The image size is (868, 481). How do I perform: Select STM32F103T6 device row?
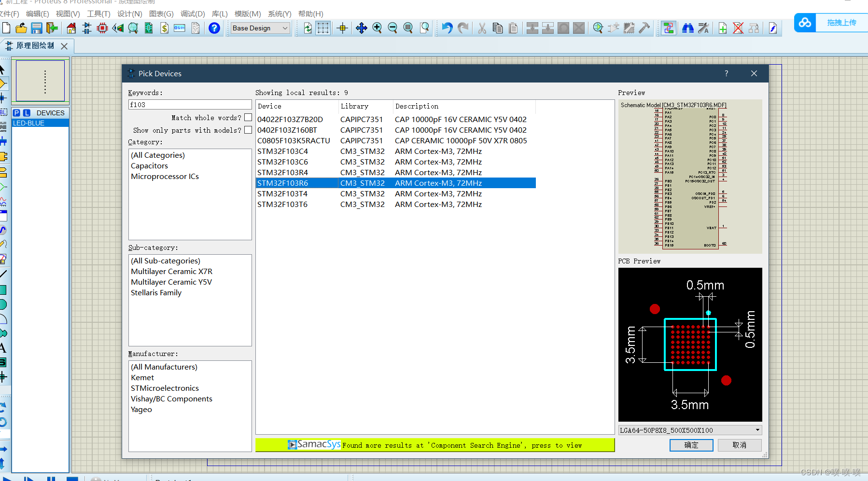(x=396, y=204)
